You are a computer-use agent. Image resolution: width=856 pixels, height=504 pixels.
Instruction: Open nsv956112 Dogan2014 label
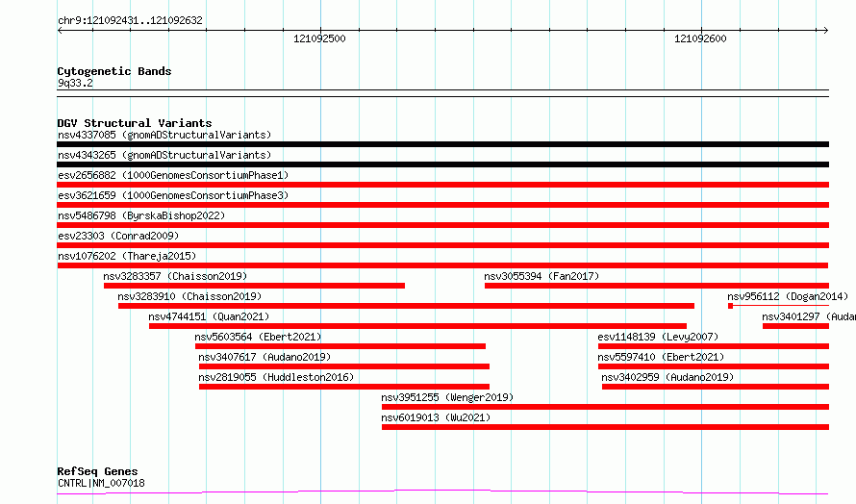(x=788, y=296)
